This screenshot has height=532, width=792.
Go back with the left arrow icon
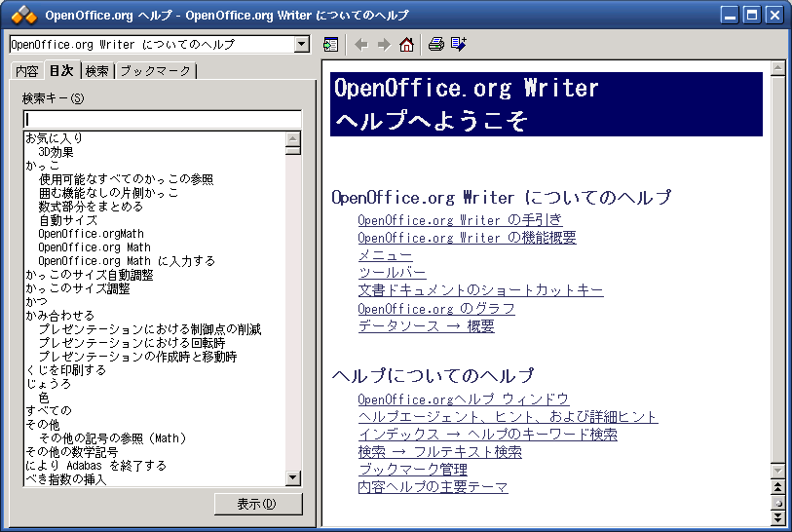coord(360,45)
